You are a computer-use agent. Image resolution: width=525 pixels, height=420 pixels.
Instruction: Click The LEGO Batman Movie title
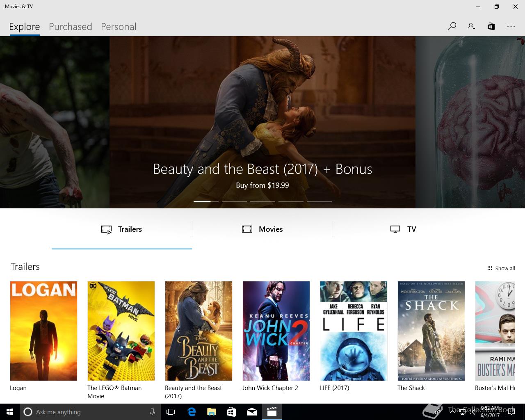pyautogui.click(x=114, y=392)
